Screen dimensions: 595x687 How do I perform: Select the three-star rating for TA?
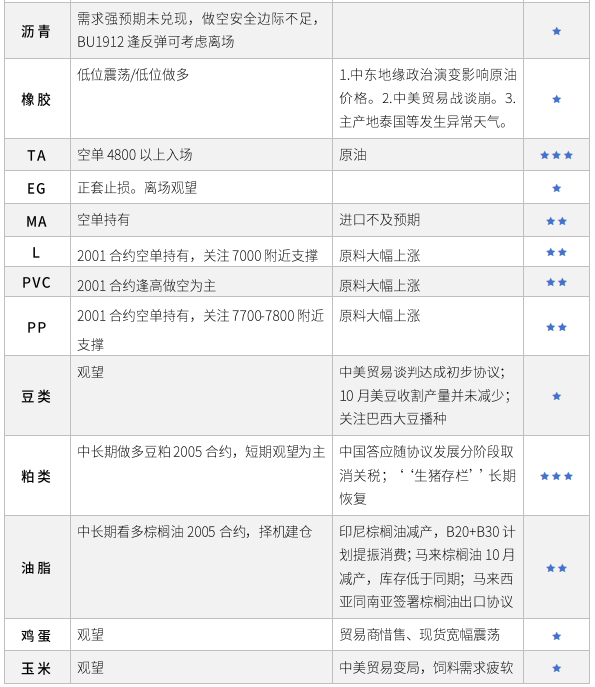(556, 155)
